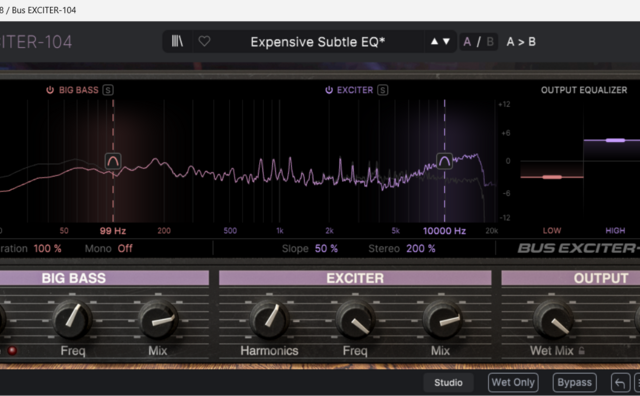Enable Wet Only monitoring
This screenshot has width=640, height=396.
coord(513,383)
